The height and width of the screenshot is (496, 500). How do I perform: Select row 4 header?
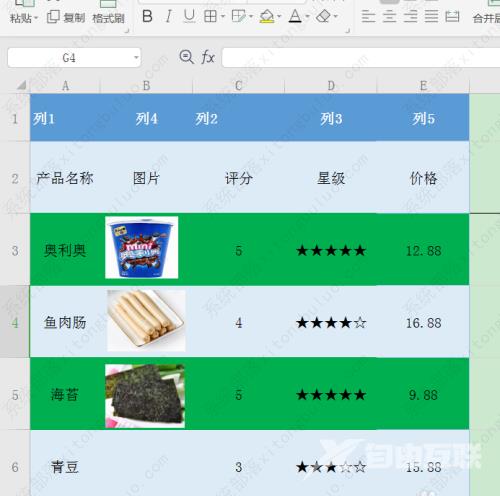coord(15,322)
